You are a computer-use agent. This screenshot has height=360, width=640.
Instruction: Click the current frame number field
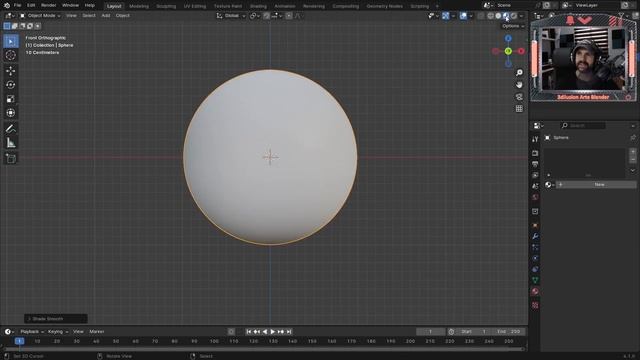click(x=431, y=332)
